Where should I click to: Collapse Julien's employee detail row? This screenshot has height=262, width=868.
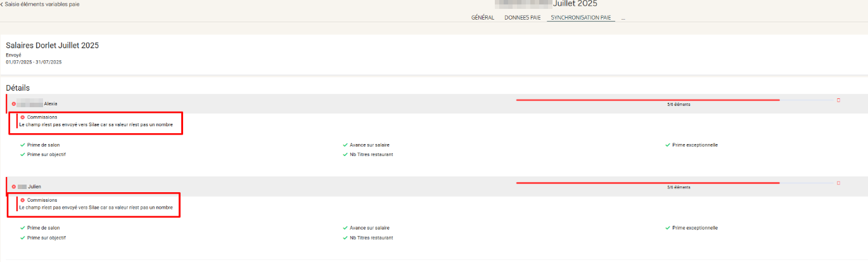253,187
